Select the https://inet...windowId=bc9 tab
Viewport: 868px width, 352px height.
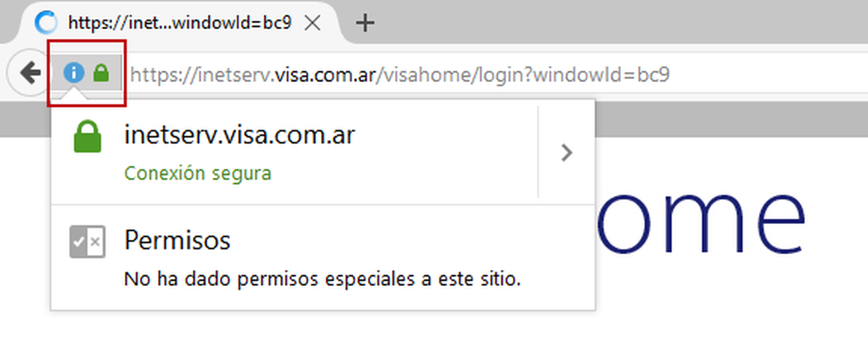click(x=174, y=23)
